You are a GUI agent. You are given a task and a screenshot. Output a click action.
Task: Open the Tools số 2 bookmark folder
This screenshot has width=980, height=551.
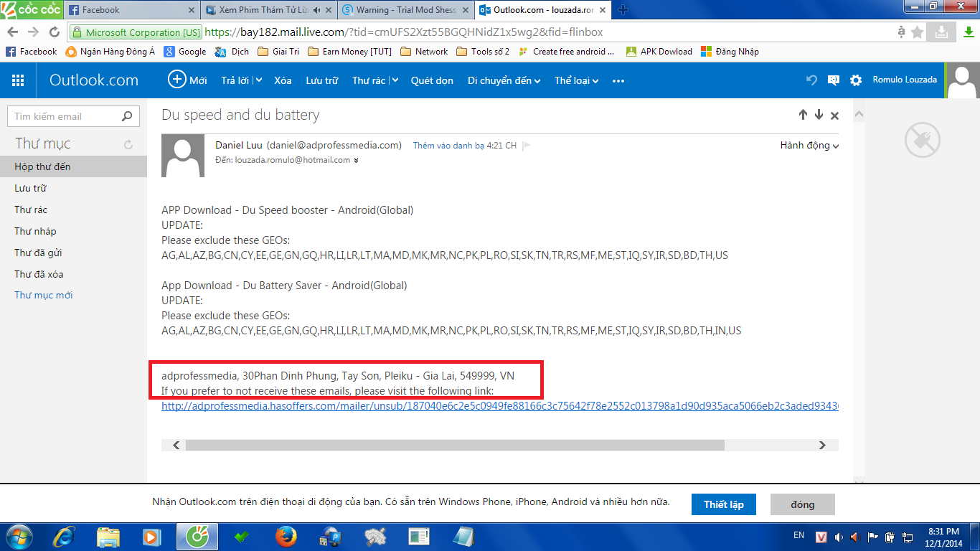[483, 52]
